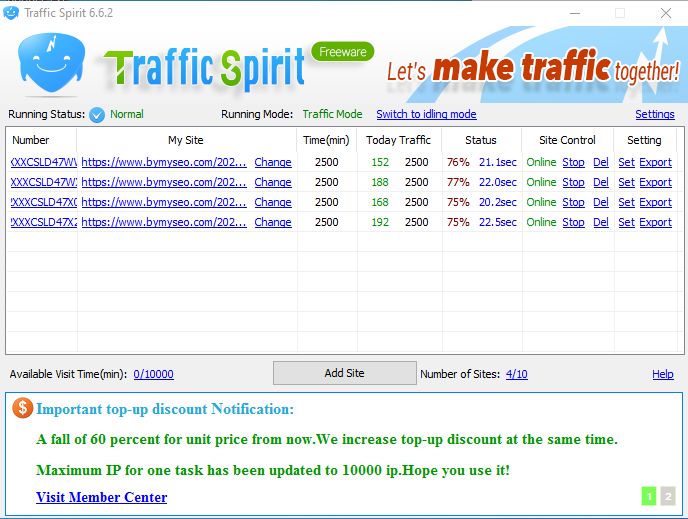The image size is (688, 519).
Task: Click Set for the 22.0sec row
Action: coord(627,182)
